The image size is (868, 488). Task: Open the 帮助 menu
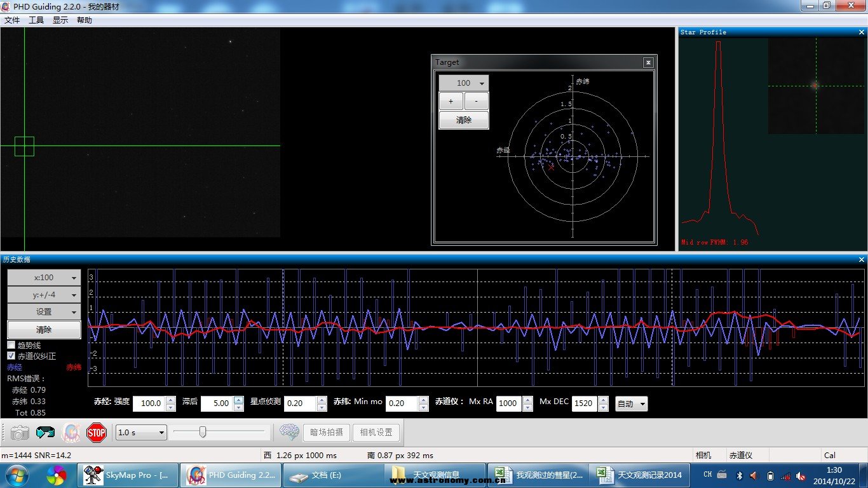pyautogui.click(x=85, y=20)
